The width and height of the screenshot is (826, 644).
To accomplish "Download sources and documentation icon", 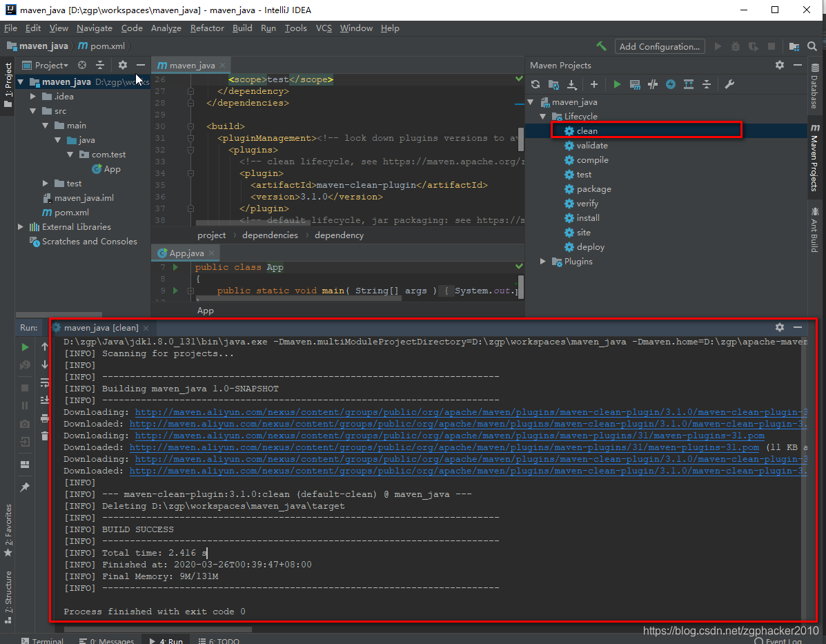I will tap(571, 84).
